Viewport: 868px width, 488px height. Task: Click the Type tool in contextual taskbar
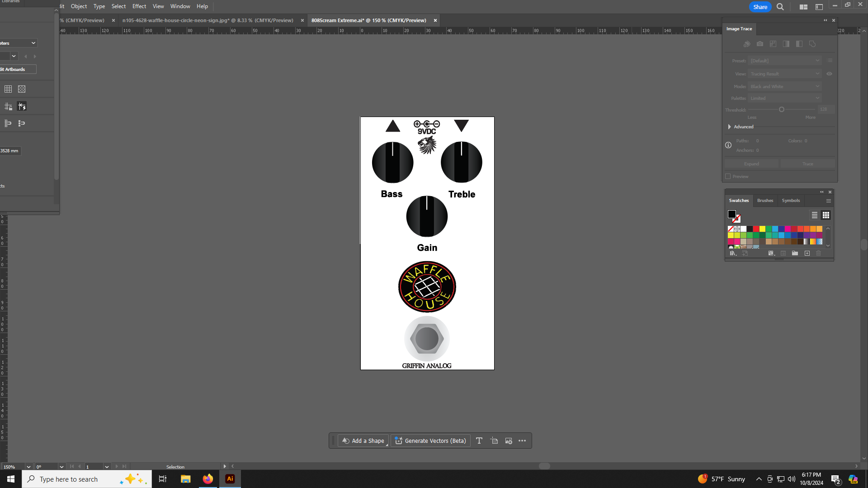point(479,441)
